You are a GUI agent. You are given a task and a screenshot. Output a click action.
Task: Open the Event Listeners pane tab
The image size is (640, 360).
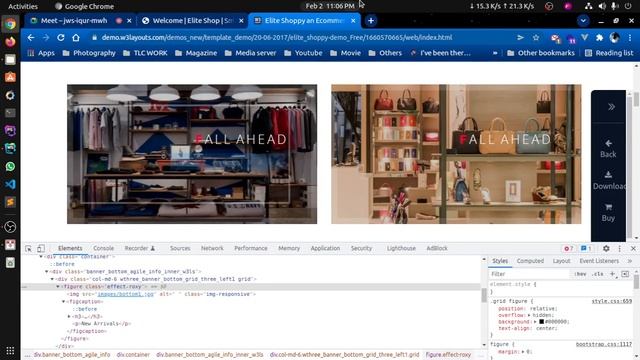tap(599, 261)
